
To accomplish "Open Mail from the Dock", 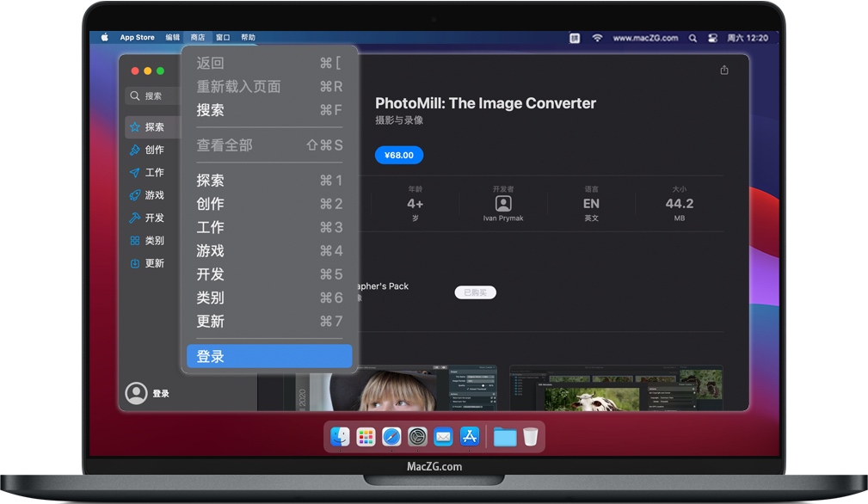I will coord(443,437).
